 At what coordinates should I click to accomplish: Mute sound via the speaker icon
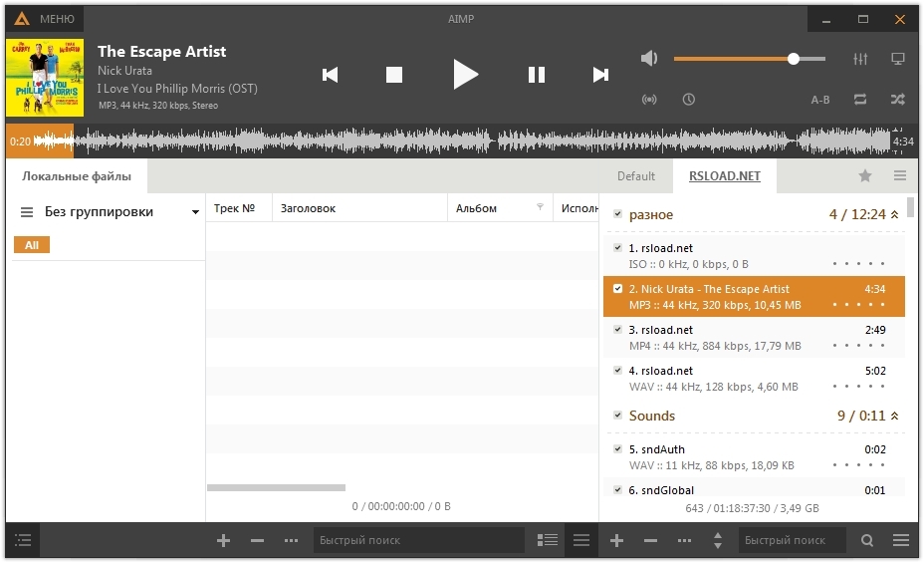click(649, 59)
